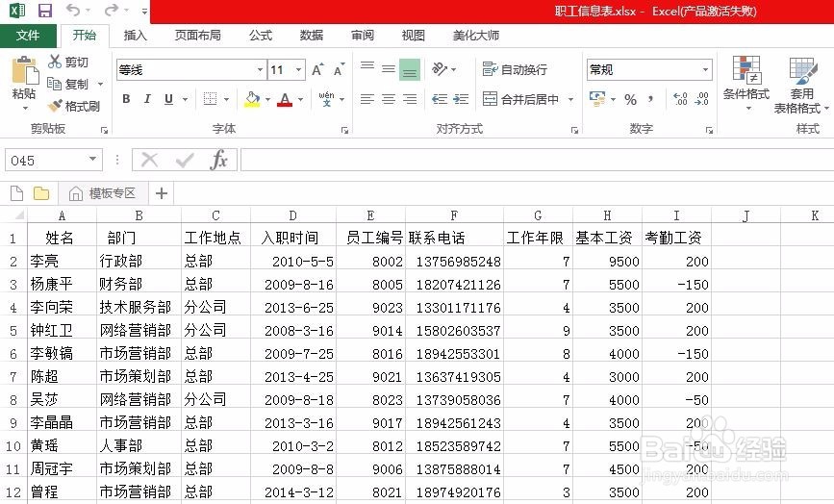The image size is (834, 504).
Task: Click the Copy icon
Action: pos(54,84)
